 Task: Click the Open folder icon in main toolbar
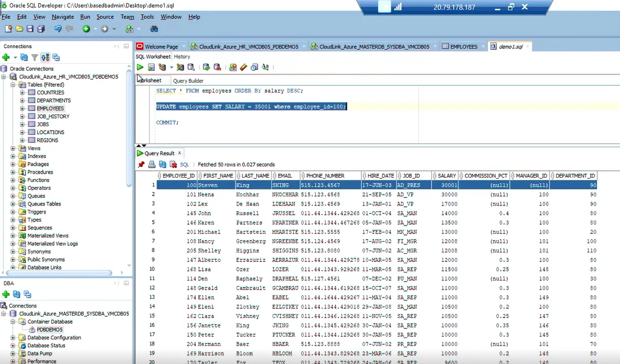[19, 29]
